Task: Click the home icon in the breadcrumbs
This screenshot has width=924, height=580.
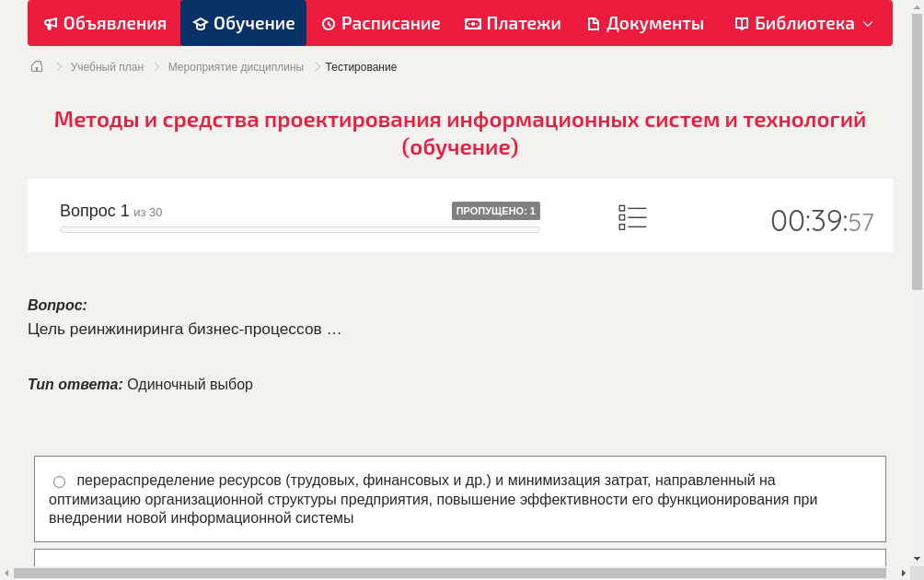Action: 36,66
